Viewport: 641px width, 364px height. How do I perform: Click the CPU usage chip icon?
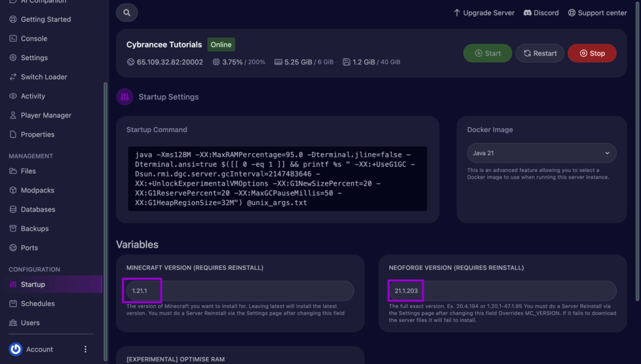[216, 62]
